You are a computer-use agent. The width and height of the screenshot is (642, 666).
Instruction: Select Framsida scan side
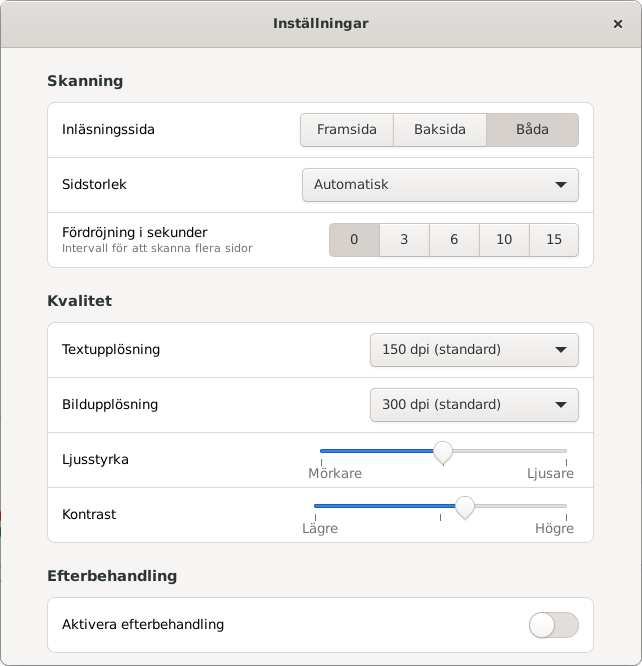tap(347, 130)
